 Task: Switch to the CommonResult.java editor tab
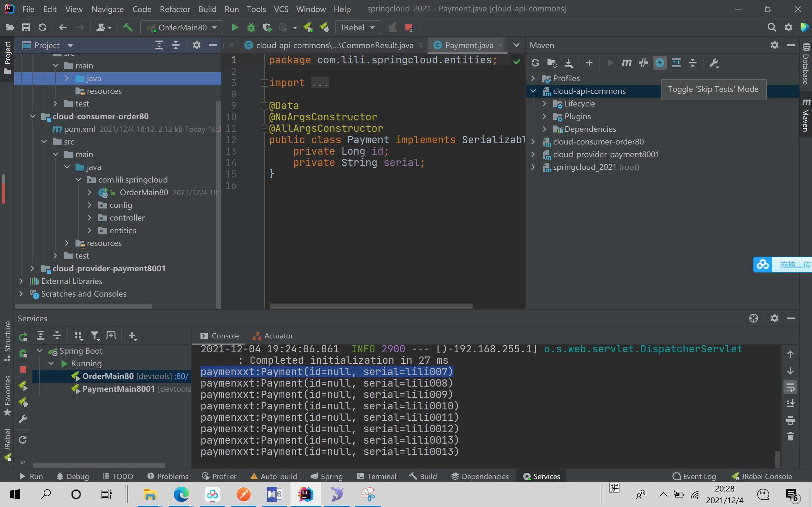[x=334, y=45]
